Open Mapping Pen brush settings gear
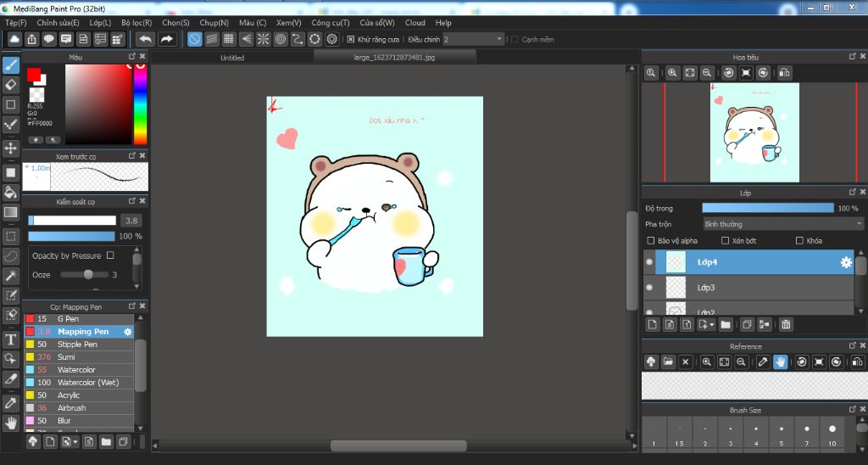Screen dimensions: 868x465 coord(127,332)
